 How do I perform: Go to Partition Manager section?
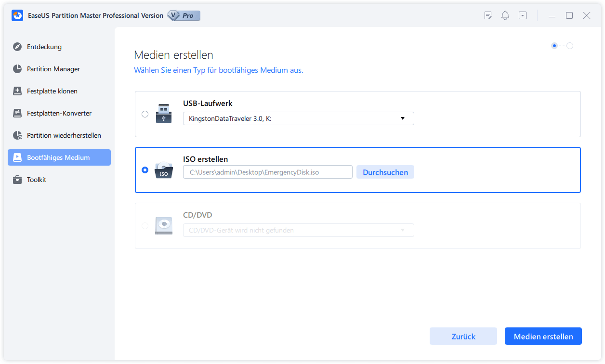tap(59, 69)
